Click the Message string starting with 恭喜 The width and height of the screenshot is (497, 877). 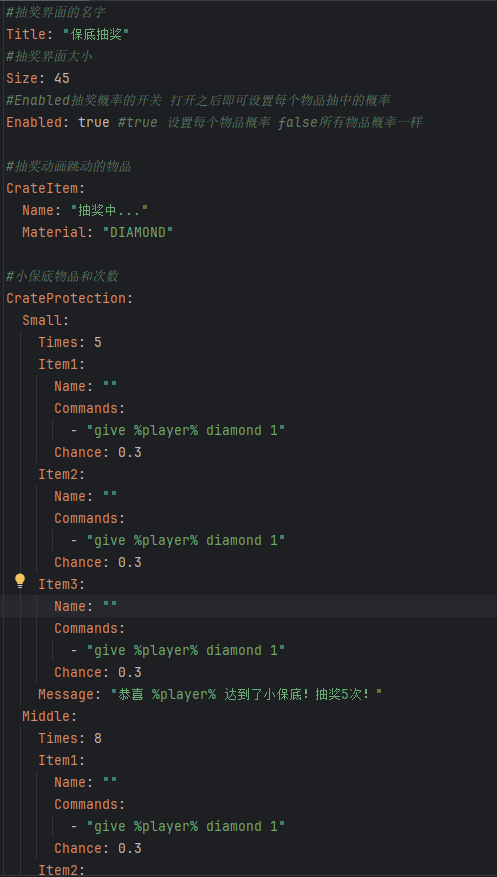pyautogui.click(x=246, y=695)
